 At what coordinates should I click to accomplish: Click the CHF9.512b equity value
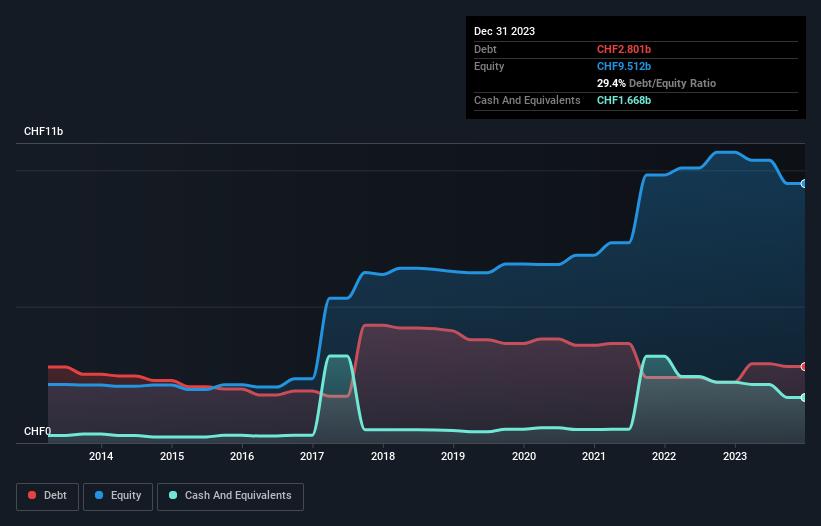[624, 66]
